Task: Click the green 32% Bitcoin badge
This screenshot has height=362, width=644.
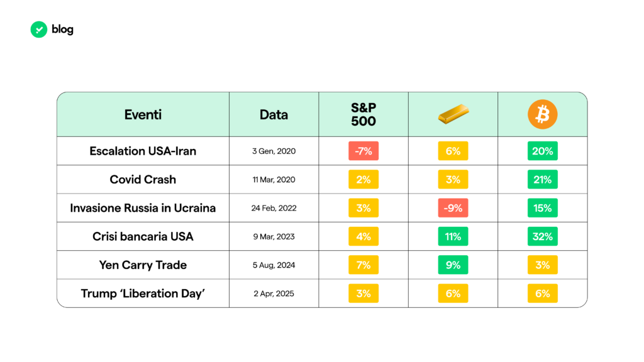Action: tap(542, 236)
